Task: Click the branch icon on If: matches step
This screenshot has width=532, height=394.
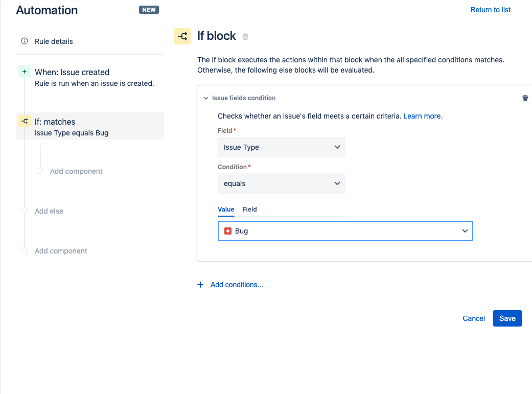Action: point(24,121)
